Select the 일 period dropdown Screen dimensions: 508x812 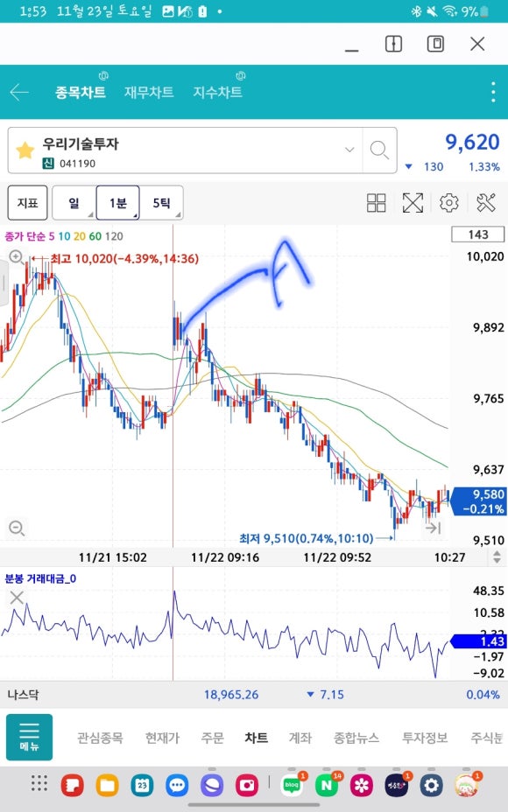pos(74,203)
